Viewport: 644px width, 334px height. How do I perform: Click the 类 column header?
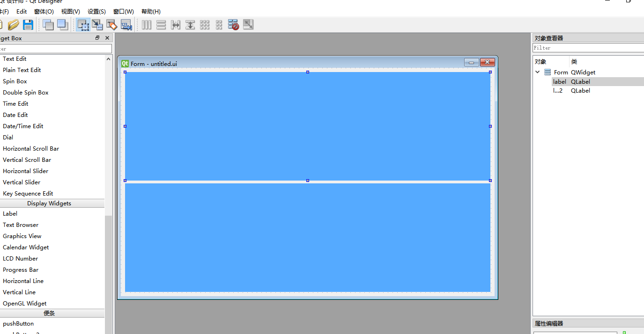pyautogui.click(x=607, y=62)
